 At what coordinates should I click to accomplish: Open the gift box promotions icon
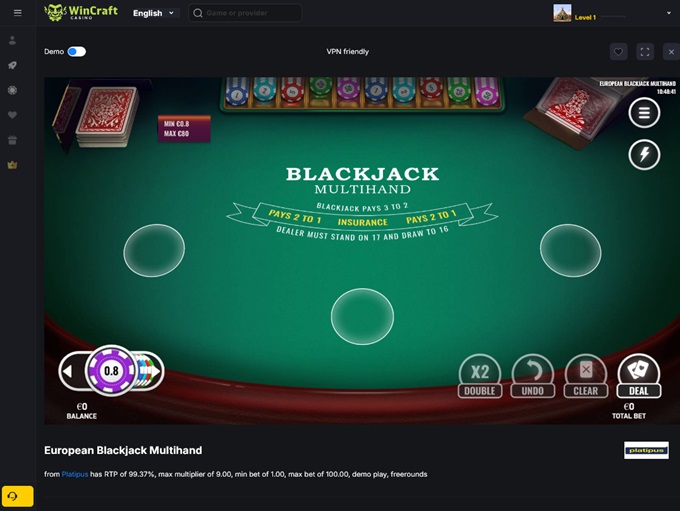[13, 140]
